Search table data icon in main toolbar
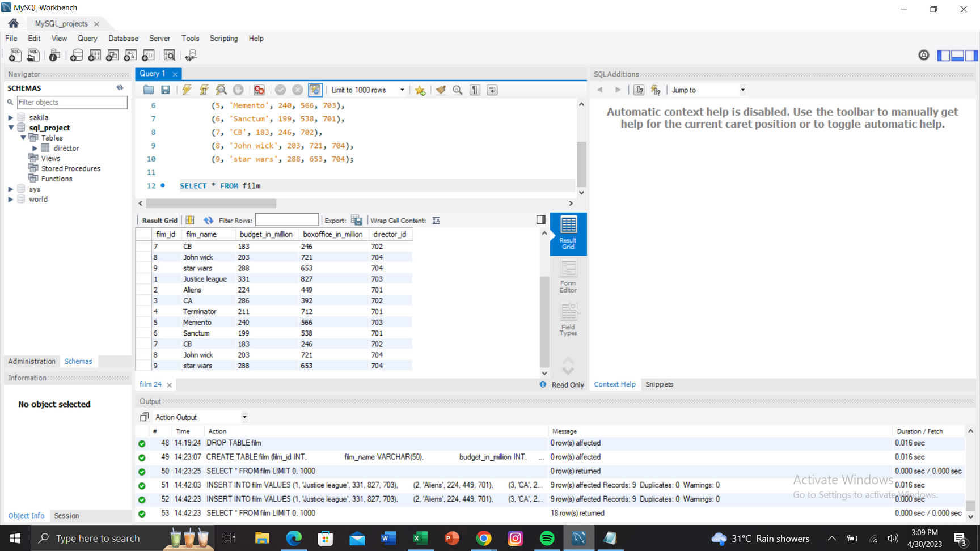This screenshot has height=551, width=980. click(x=170, y=55)
